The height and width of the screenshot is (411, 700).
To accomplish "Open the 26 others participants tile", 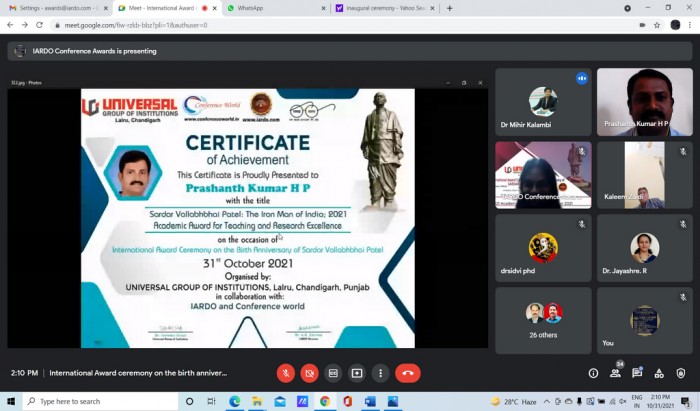I will point(543,320).
